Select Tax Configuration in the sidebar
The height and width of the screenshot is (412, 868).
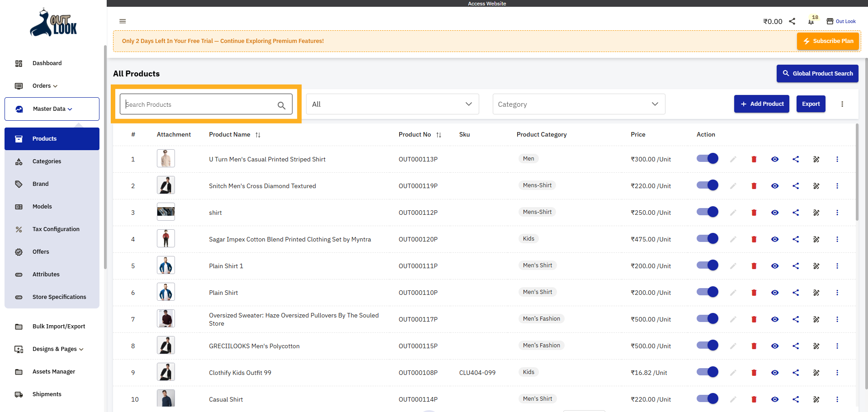(x=55, y=229)
